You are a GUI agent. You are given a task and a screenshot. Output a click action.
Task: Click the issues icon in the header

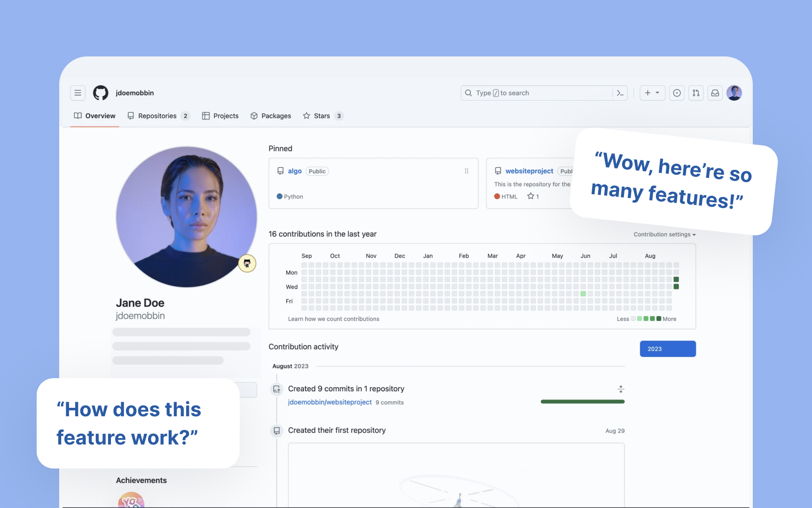pos(677,93)
